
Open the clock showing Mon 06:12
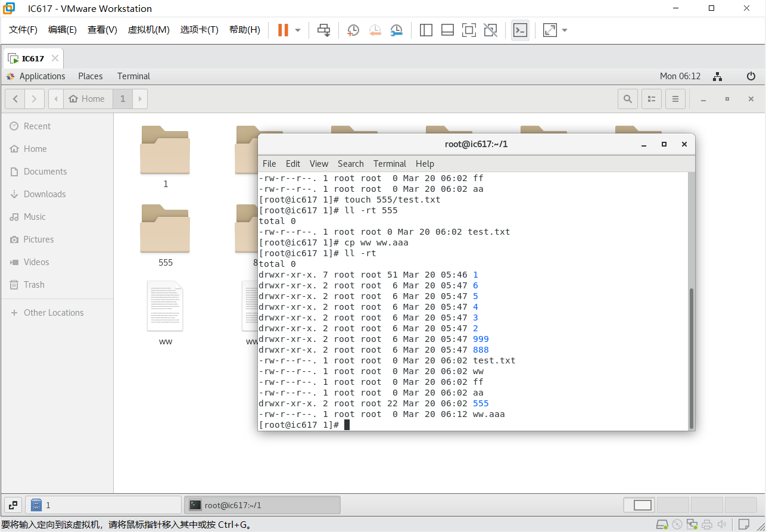[x=680, y=76]
